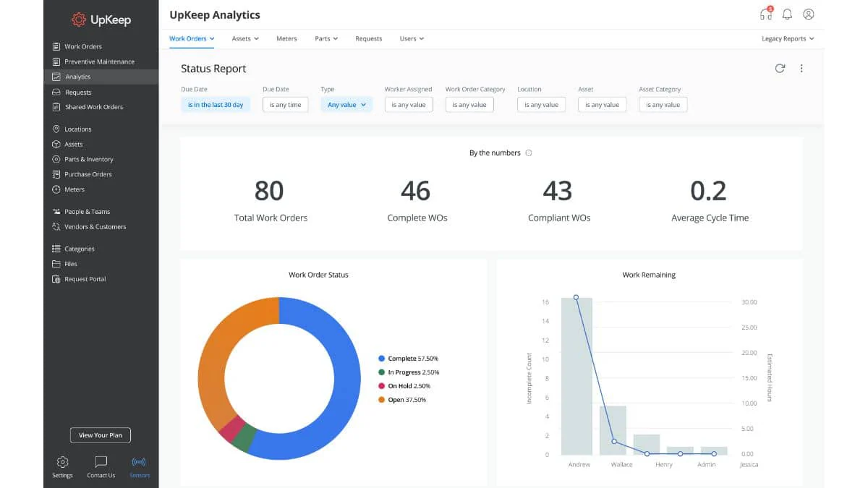Image resolution: width=868 pixels, height=488 pixels.
Task: Click the Preventive Maintenance sidebar icon
Action: click(x=56, y=61)
